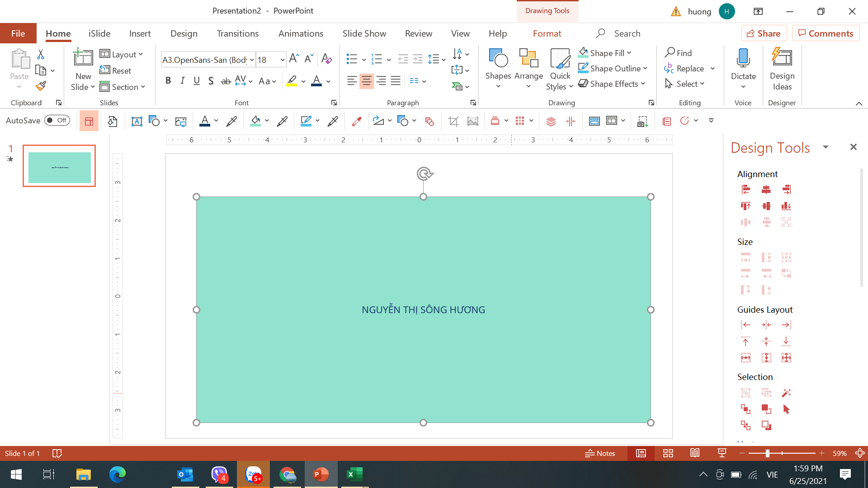Click the Crop icon in quick toolbar
Viewport: 868px width, 488px height.
(x=453, y=121)
